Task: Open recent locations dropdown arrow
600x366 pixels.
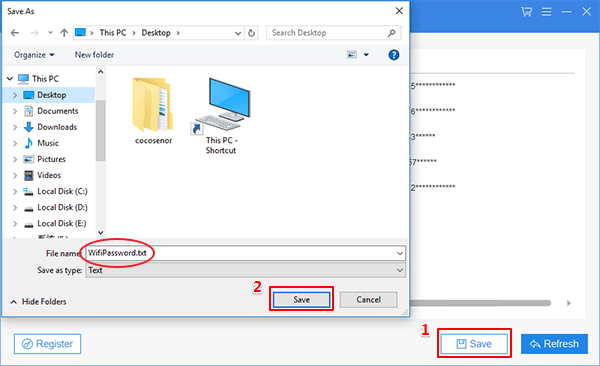Action: 50,33
